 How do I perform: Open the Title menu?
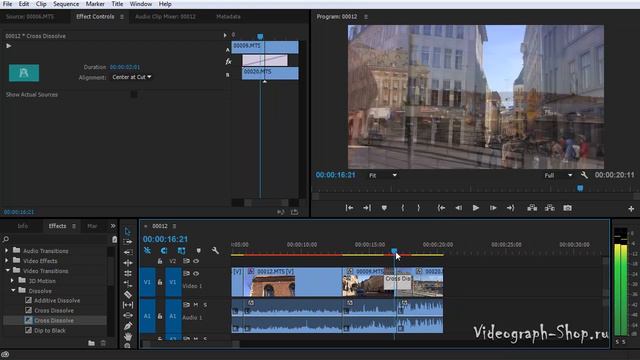[x=118, y=4]
